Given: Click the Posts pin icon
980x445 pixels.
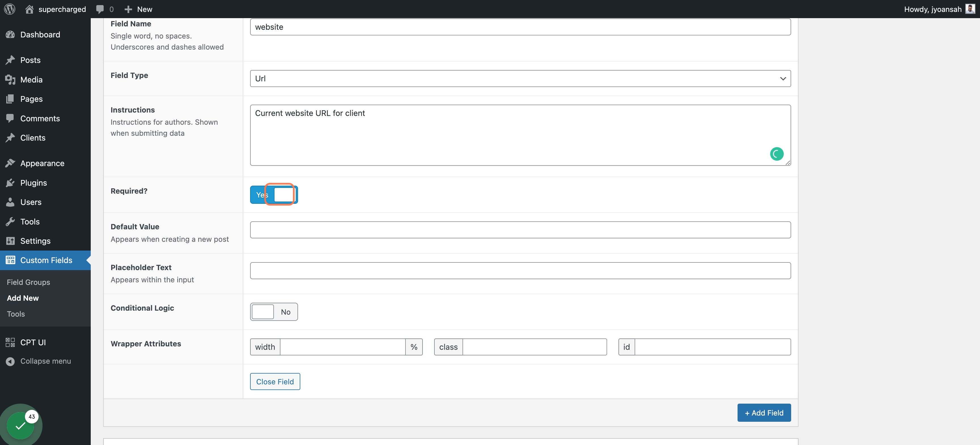Looking at the screenshot, I should [x=10, y=60].
